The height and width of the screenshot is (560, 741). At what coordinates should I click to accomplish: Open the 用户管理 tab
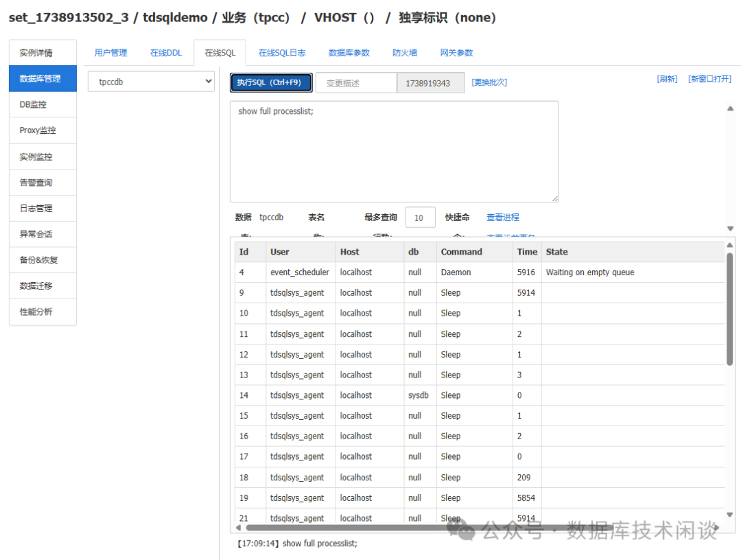pos(112,52)
